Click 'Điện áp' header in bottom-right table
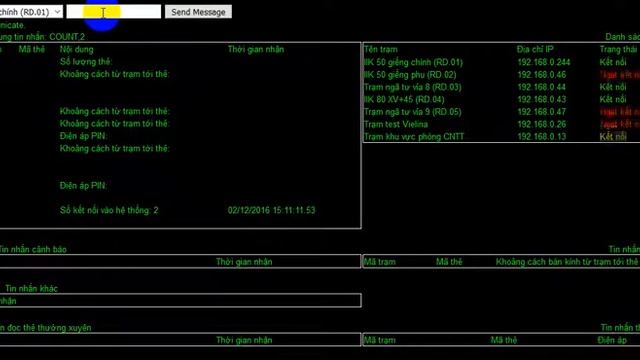This screenshot has height=360, width=640. click(612, 340)
